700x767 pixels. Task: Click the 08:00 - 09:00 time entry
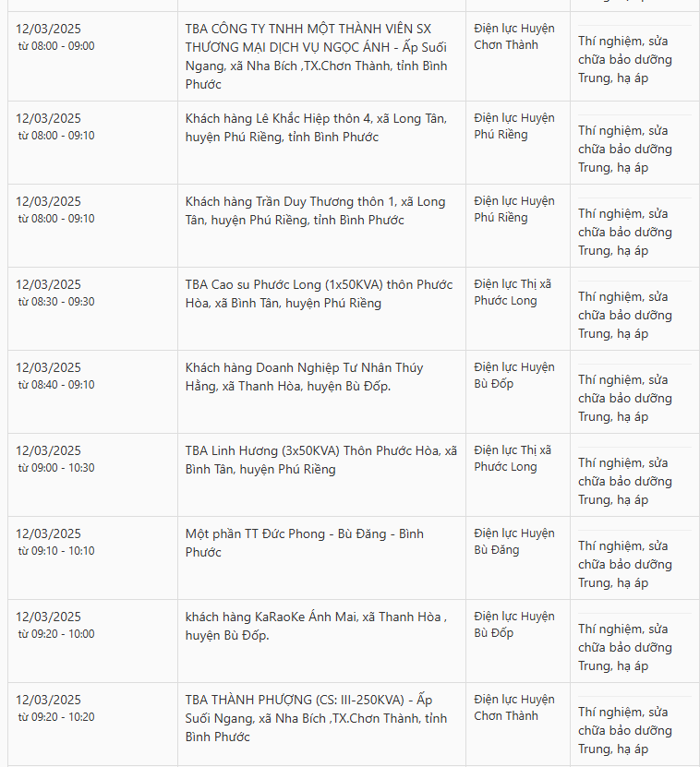56,46
